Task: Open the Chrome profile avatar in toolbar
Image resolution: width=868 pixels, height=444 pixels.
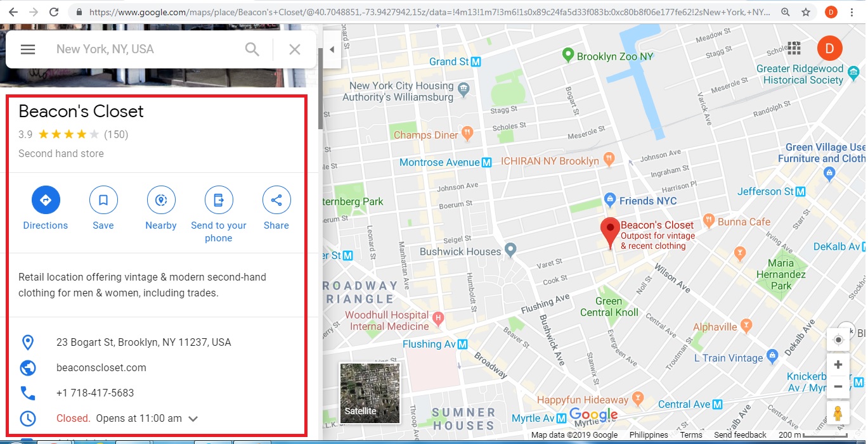Action: click(x=831, y=12)
